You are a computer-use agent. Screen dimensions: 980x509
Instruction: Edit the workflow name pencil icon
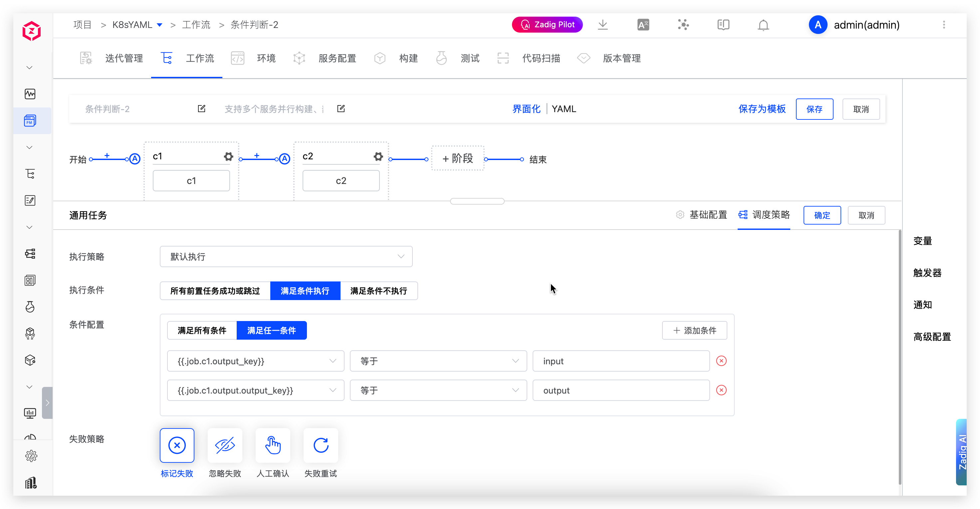[202, 109]
